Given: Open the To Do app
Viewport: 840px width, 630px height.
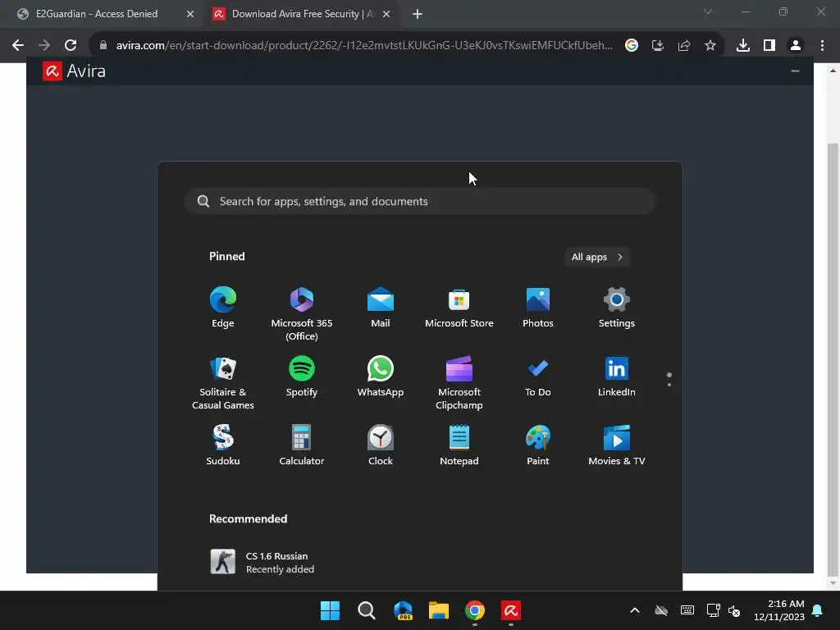Looking at the screenshot, I should click(x=538, y=377).
